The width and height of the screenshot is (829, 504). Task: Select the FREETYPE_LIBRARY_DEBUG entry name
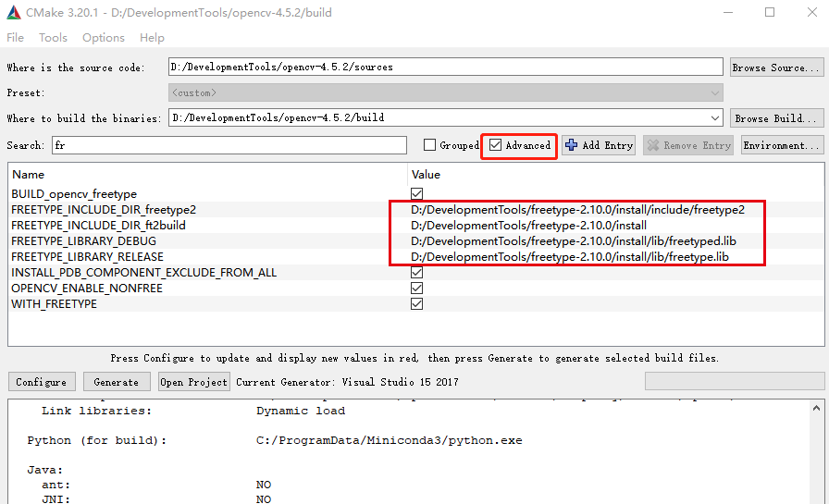(83, 241)
